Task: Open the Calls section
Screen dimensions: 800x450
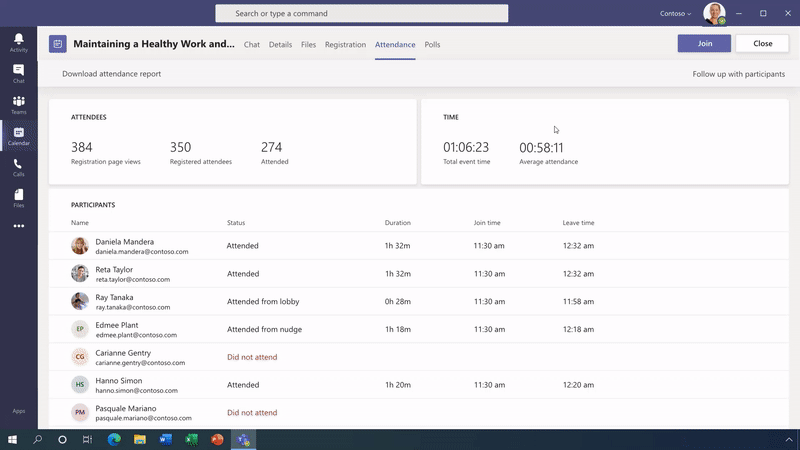Action: (x=18, y=166)
